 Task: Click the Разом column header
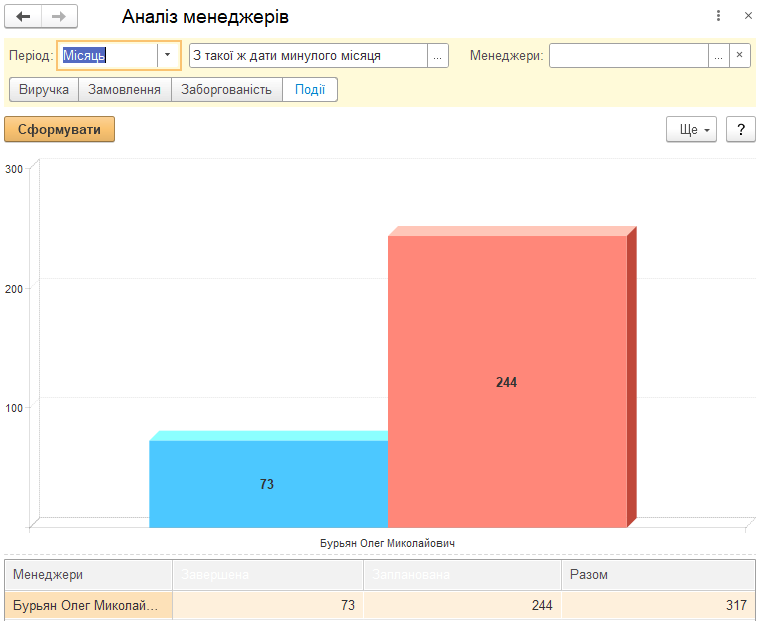point(659,575)
